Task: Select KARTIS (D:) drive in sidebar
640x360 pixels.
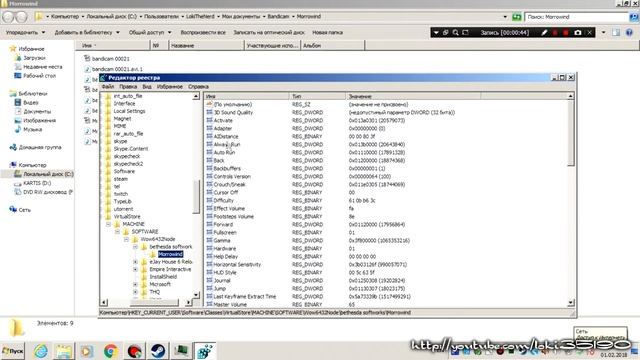Action: pyautogui.click(x=37, y=183)
